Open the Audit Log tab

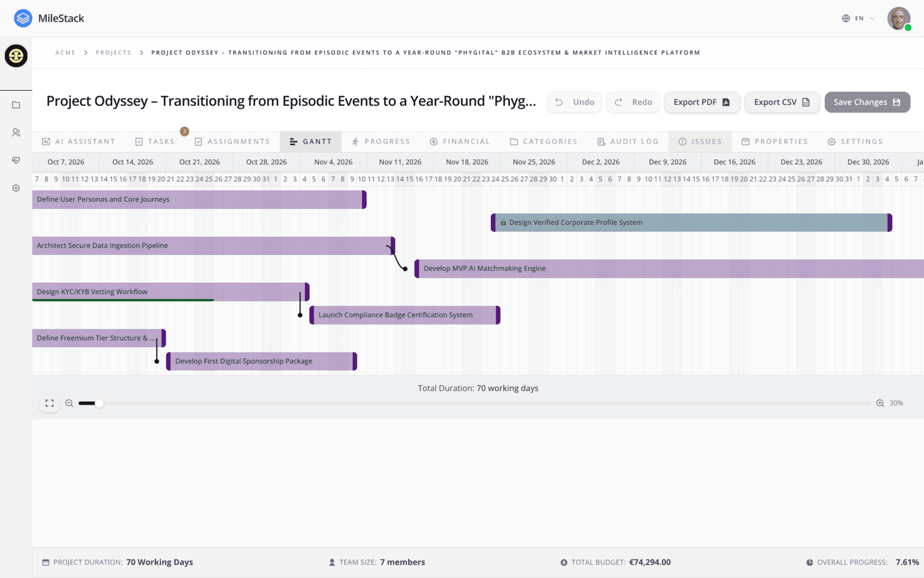[x=628, y=142]
